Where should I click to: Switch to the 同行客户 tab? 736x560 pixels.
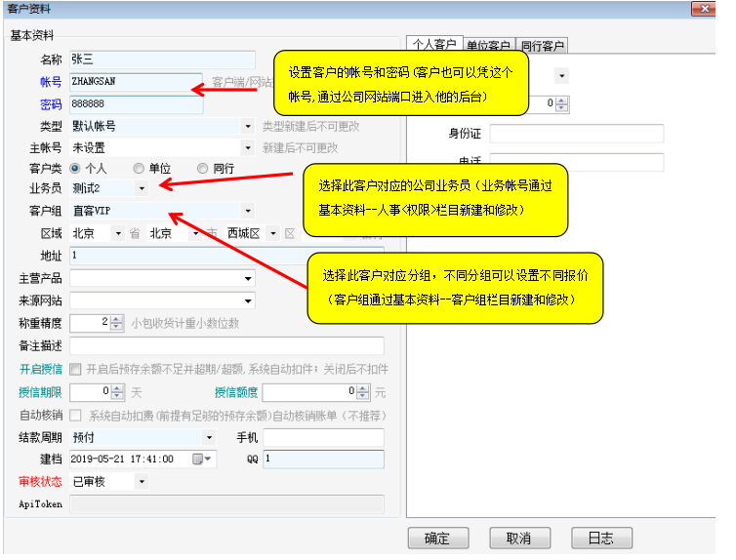[x=542, y=45]
